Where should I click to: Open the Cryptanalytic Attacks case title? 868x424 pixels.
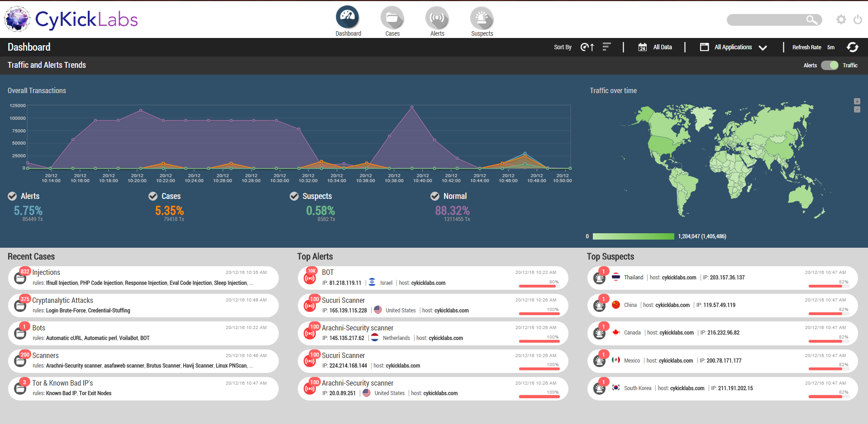pos(62,300)
